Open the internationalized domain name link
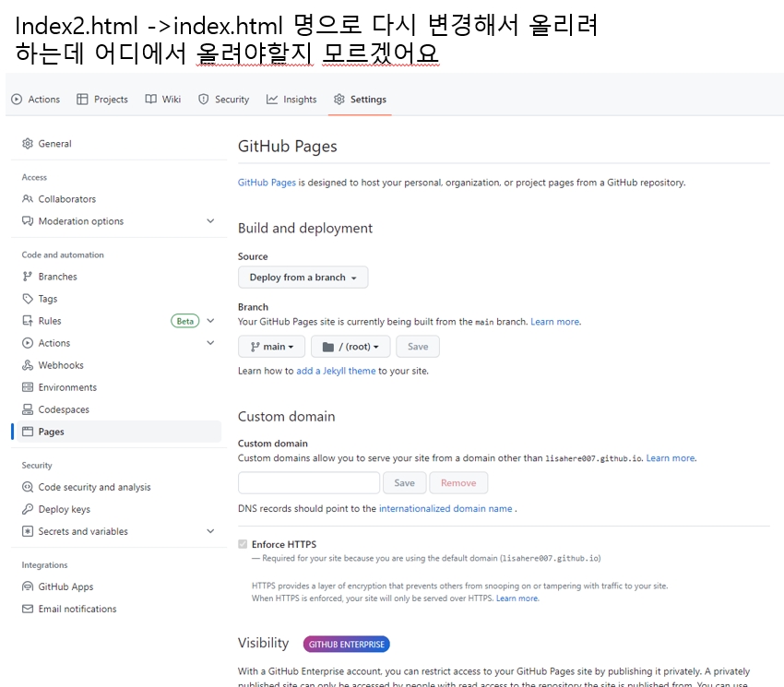This screenshot has height=687, width=784. (x=445, y=508)
